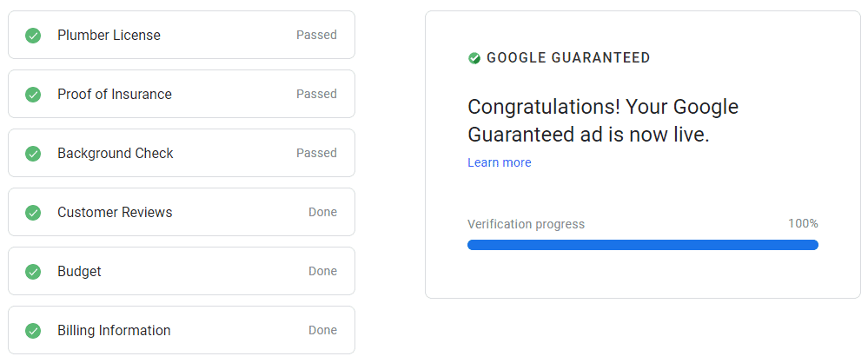Screen dimensions: 868x363
Task: Click the blue verification progress bar
Action: (x=642, y=245)
